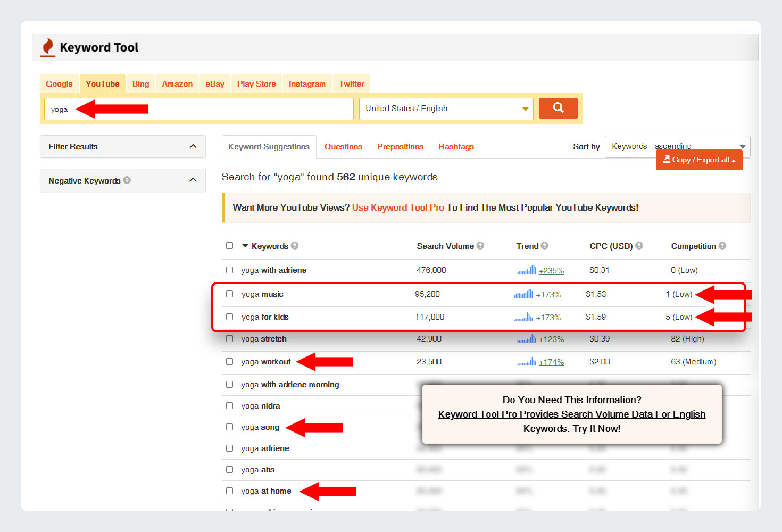The width and height of the screenshot is (782, 532).
Task: Open the Hashtags tab
Action: (456, 147)
